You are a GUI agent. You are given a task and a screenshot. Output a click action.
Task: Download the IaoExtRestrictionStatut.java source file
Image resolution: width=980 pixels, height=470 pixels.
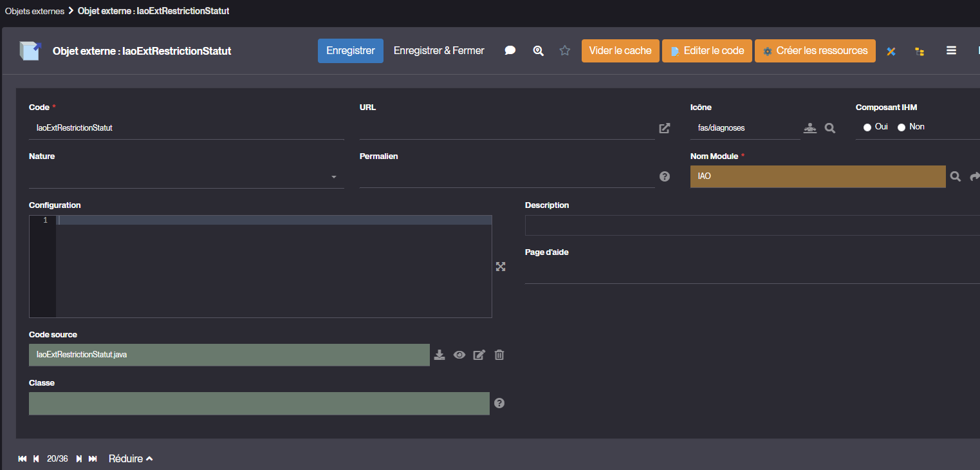tap(439, 355)
